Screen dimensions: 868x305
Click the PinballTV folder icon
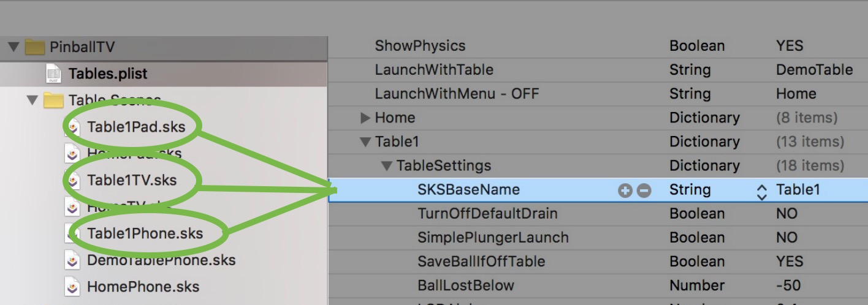click(36, 48)
